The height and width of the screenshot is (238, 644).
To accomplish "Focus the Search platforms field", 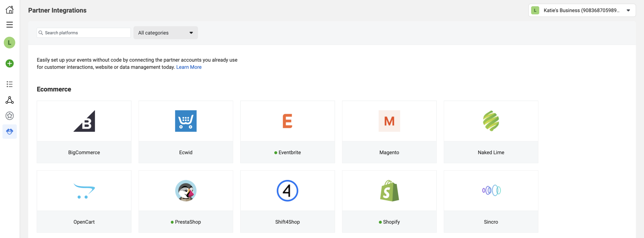I will point(84,33).
